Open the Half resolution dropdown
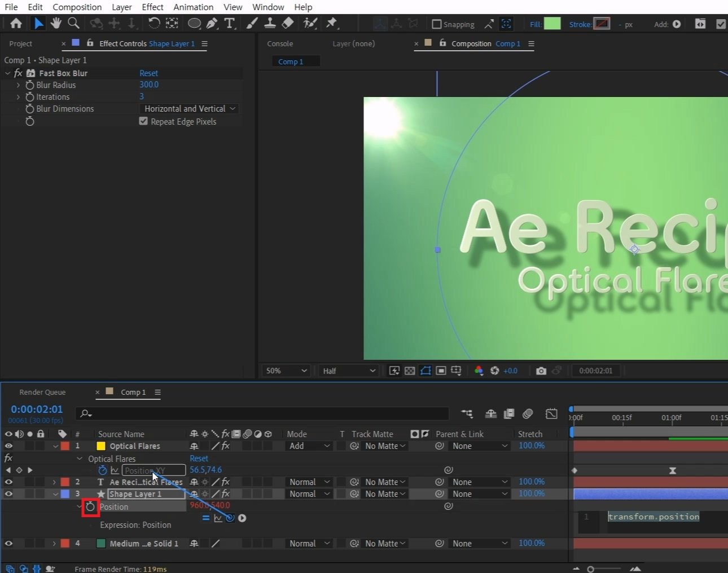728x573 pixels. (x=349, y=371)
